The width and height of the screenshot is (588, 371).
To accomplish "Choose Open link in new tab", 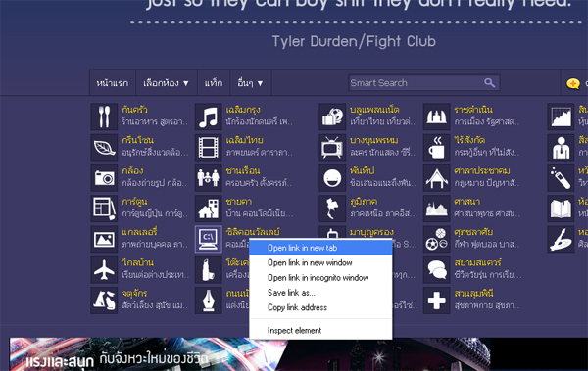I will [x=320, y=248].
